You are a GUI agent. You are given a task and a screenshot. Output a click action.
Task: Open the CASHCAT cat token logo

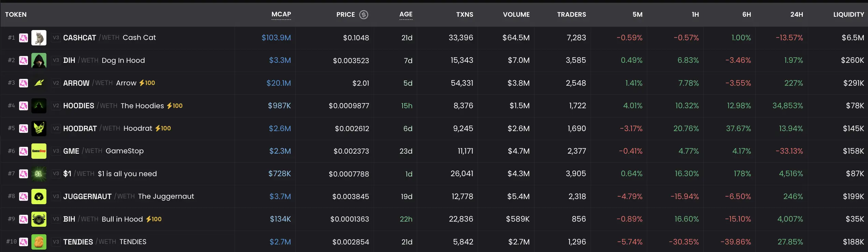39,38
